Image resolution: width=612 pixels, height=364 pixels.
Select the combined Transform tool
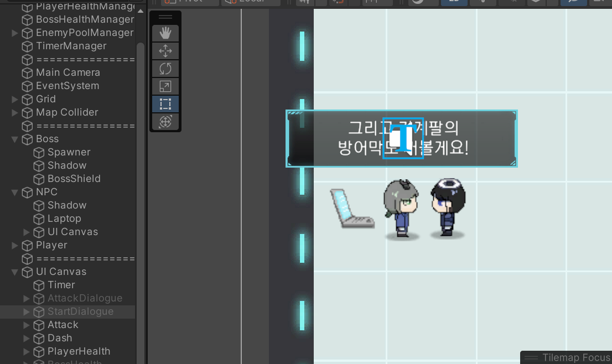point(165,121)
